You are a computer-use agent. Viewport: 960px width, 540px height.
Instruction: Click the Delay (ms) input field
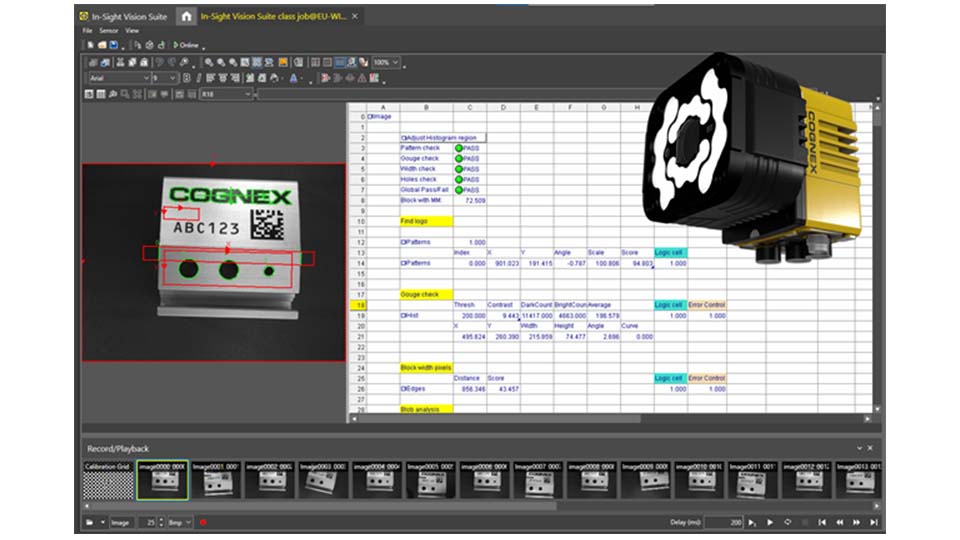(x=724, y=522)
